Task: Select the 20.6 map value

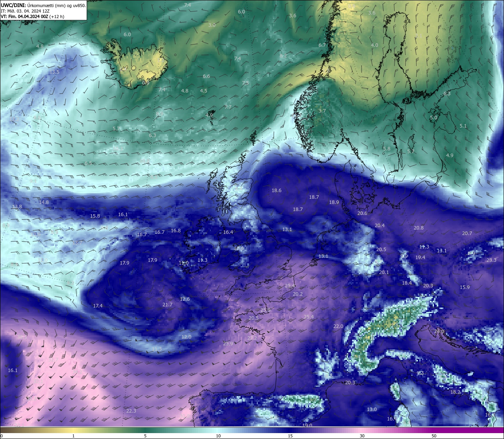Action: tap(362, 213)
